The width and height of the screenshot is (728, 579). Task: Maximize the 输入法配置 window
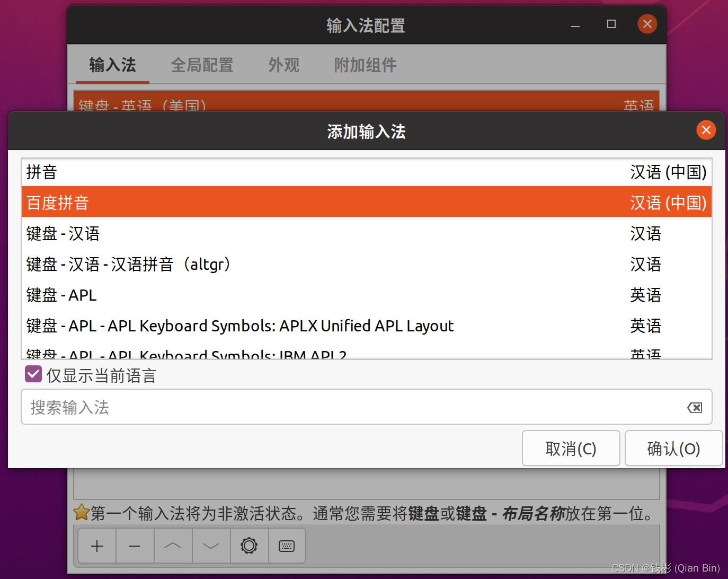pos(611,24)
